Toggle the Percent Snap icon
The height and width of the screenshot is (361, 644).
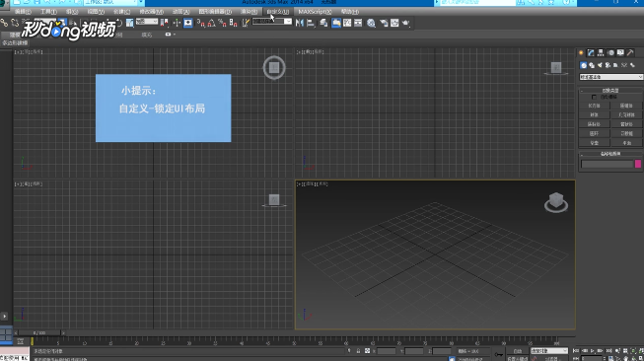(x=222, y=23)
